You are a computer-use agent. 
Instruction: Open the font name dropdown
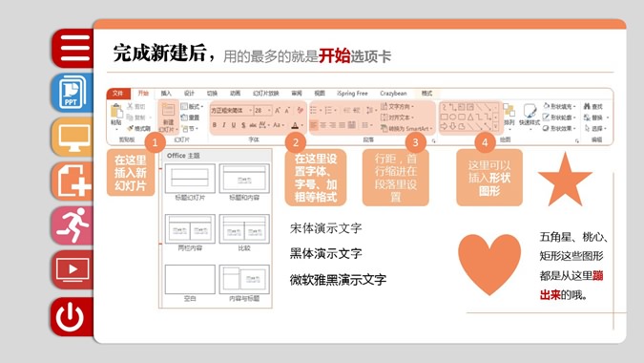(x=231, y=111)
